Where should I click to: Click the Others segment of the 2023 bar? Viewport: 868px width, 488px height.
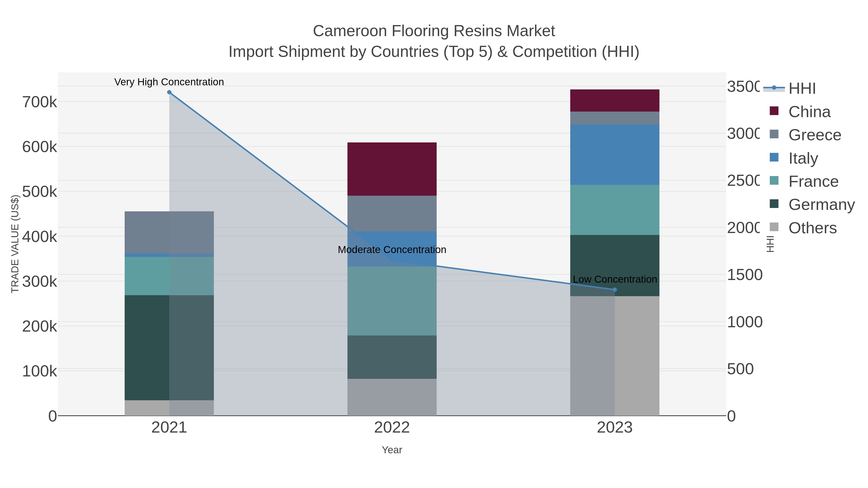click(615, 356)
